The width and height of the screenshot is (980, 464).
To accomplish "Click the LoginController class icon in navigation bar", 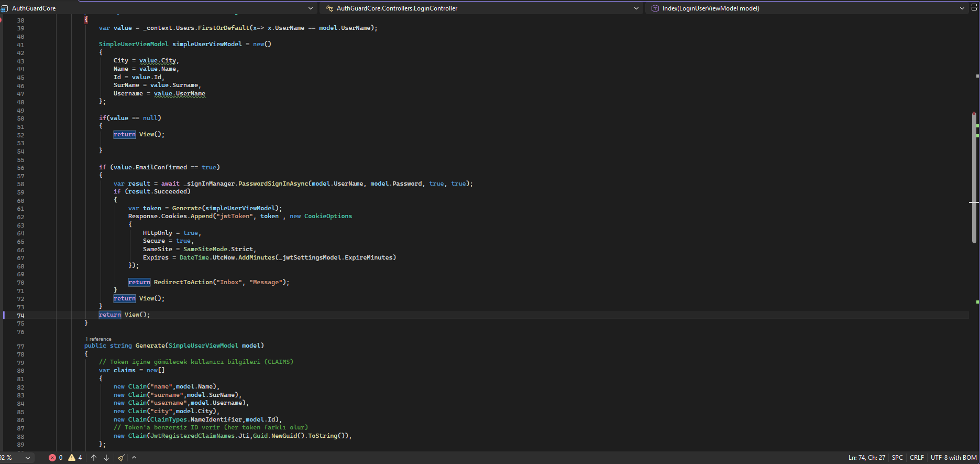I will [329, 8].
